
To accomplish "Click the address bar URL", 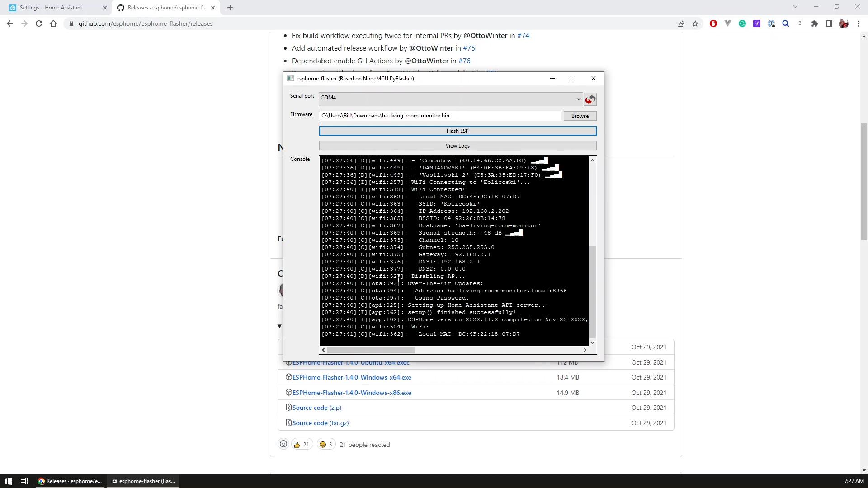I will point(145,23).
